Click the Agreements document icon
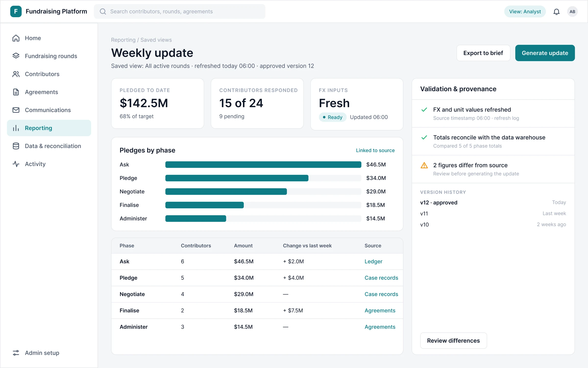 point(16,92)
